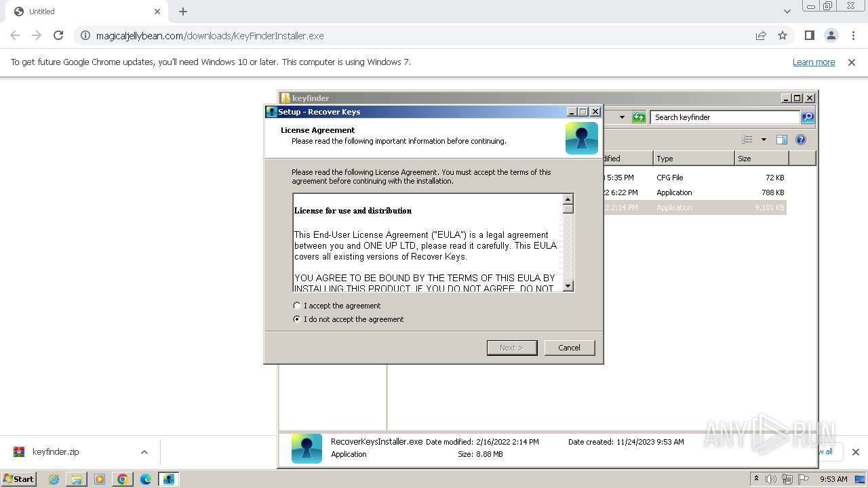
Task: Click the setup title bar keyhole icon
Action: coord(271,112)
